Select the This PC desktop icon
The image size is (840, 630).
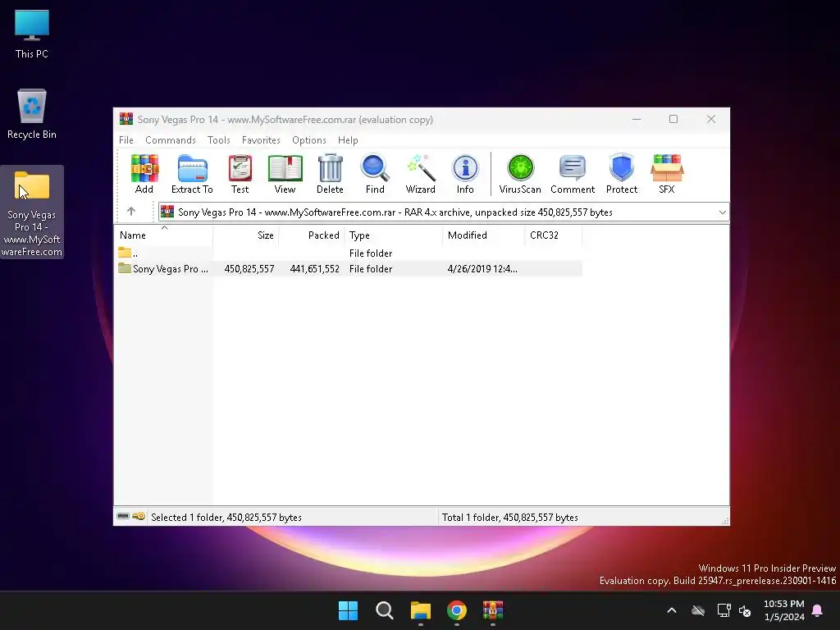(32, 34)
